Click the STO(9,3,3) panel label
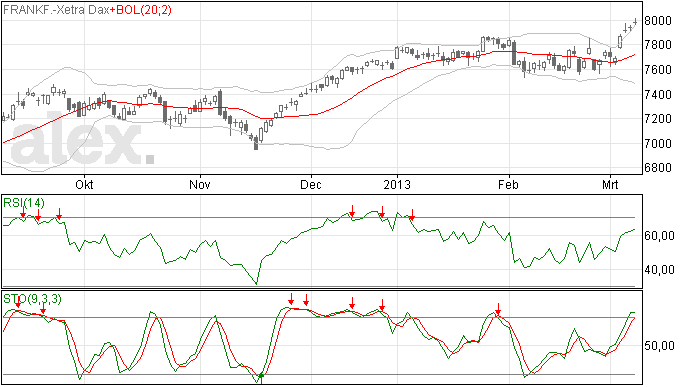 click(x=32, y=299)
